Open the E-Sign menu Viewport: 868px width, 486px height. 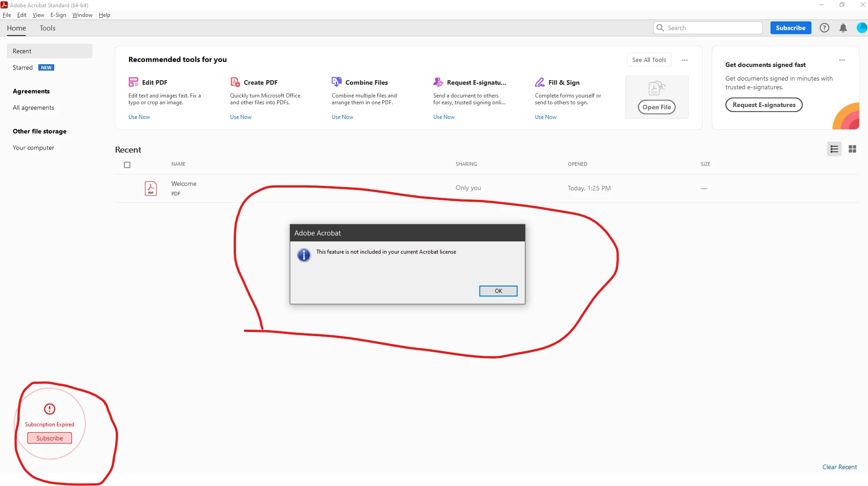(x=58, y=15)
